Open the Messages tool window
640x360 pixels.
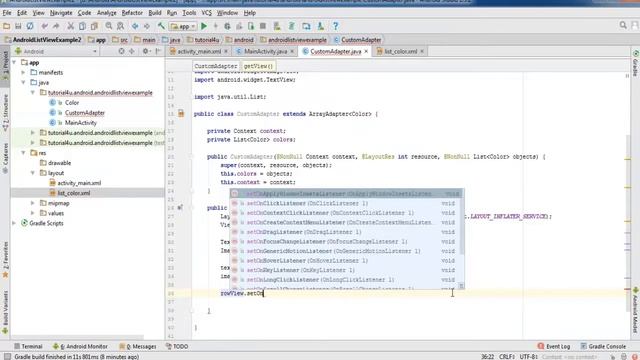coord(138,346)
